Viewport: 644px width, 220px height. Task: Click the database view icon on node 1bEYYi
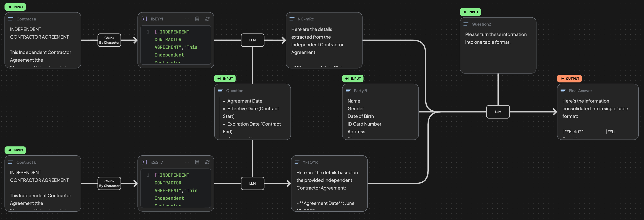point(197,19)
